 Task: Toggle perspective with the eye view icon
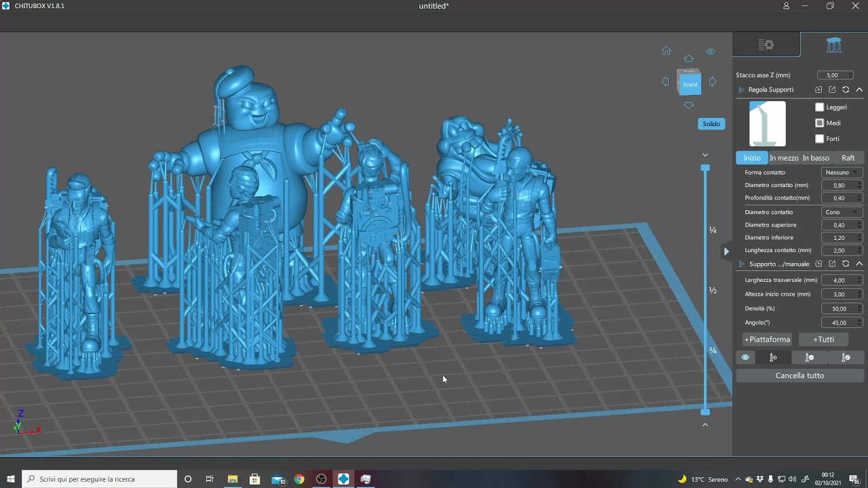click(710, 52)
